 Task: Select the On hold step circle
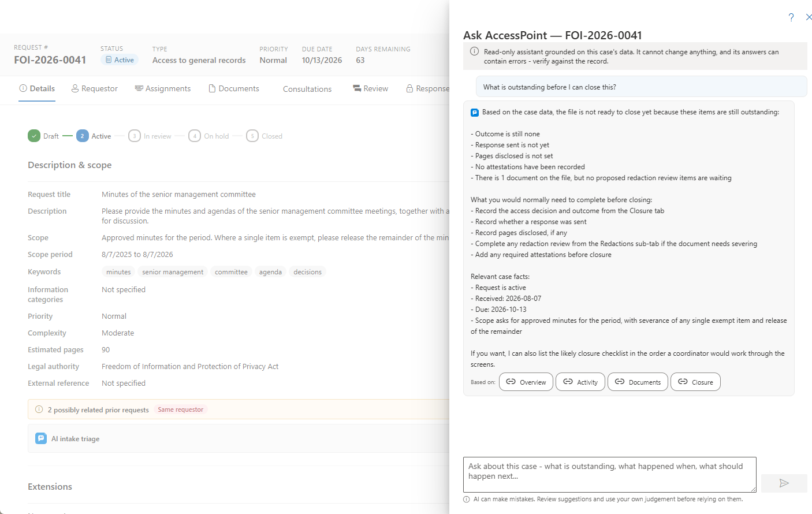coord(195,136)
